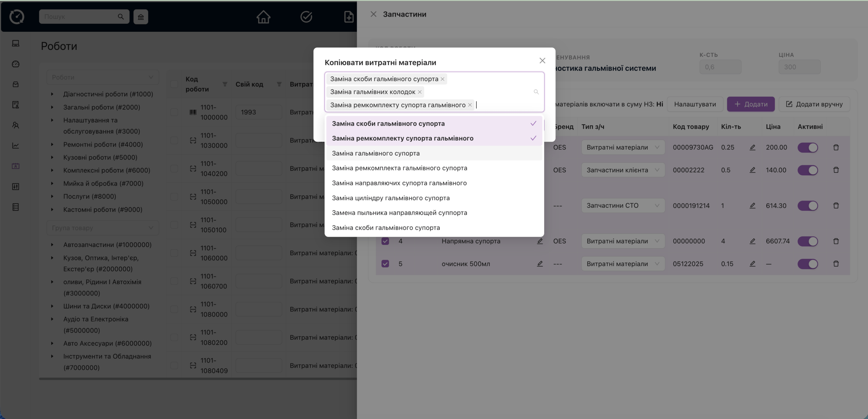The width and height of the screenshot is (868, 419).
Task: Click the circled checkmark icon in header
Action: coord(306,17)
